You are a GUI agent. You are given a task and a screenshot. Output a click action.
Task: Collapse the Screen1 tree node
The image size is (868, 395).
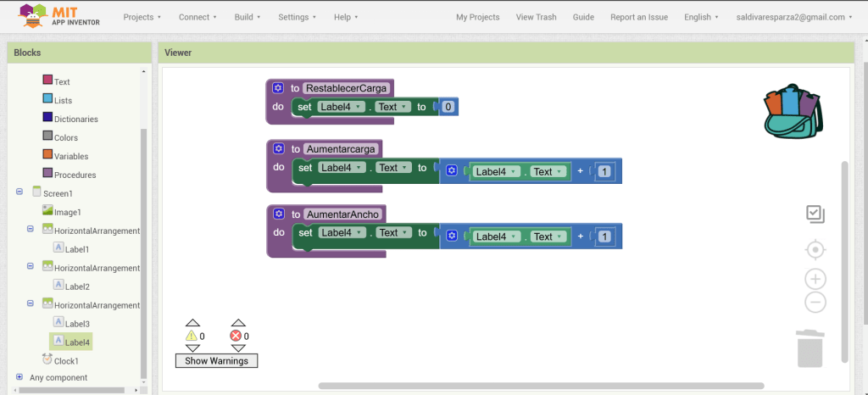(x=19, y=193)
